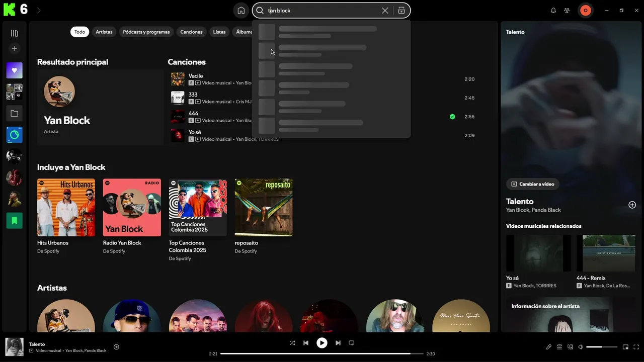Image resolution: width=644 pixels, height=362 pixels.
Task: Filter results by Pódcasts y programas
Action: [146, 32]
